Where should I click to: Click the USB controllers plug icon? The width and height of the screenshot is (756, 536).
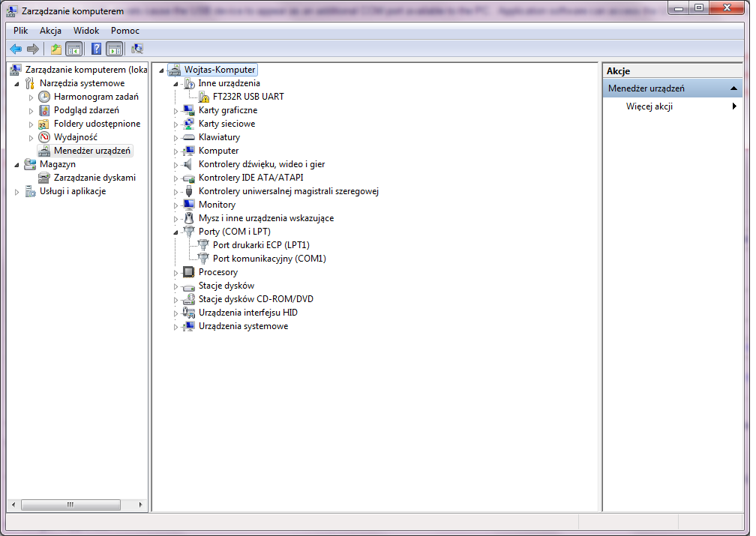[189, 191]
